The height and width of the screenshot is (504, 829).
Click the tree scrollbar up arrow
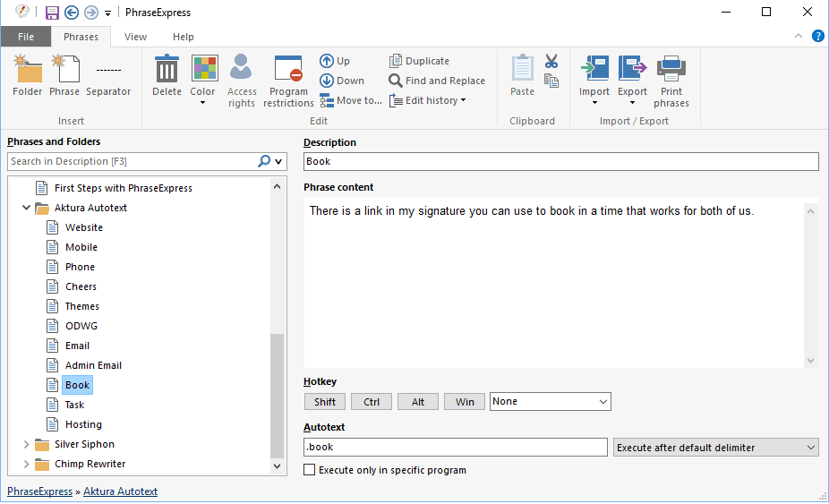coord(277,187)
